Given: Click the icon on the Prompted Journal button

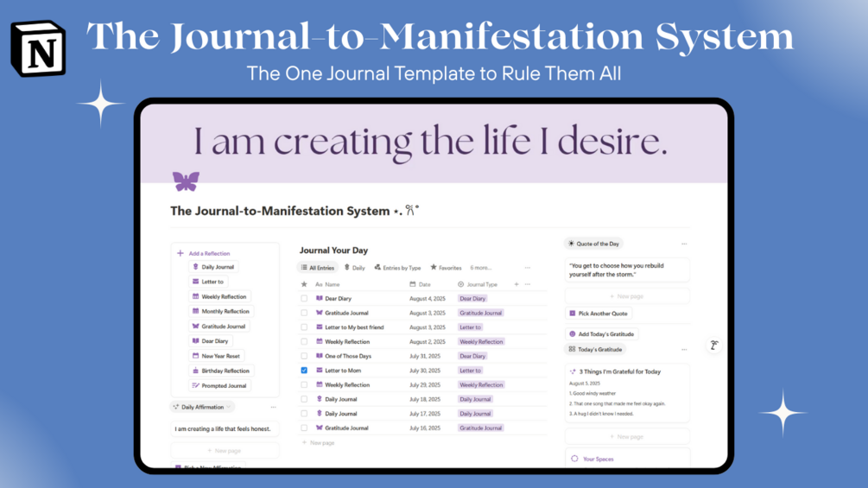Looking at the screenshot, I should point(195,385).
